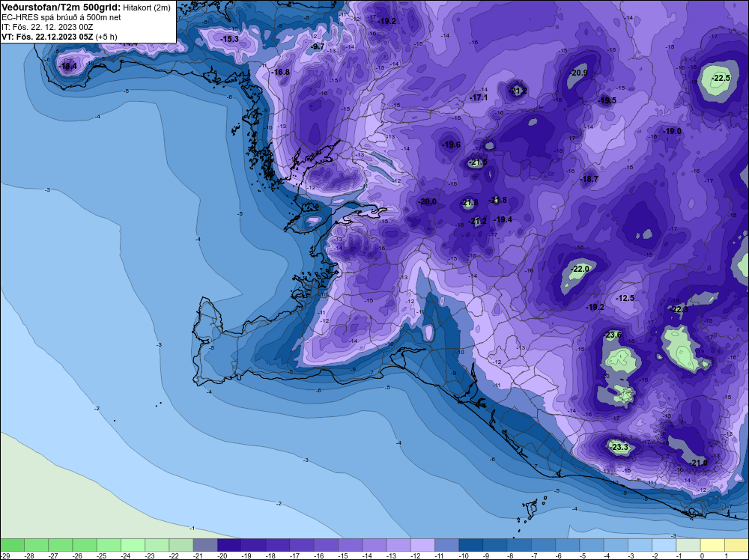
Task: Select the legend swatch labeled -5
Action: [592, 545]
